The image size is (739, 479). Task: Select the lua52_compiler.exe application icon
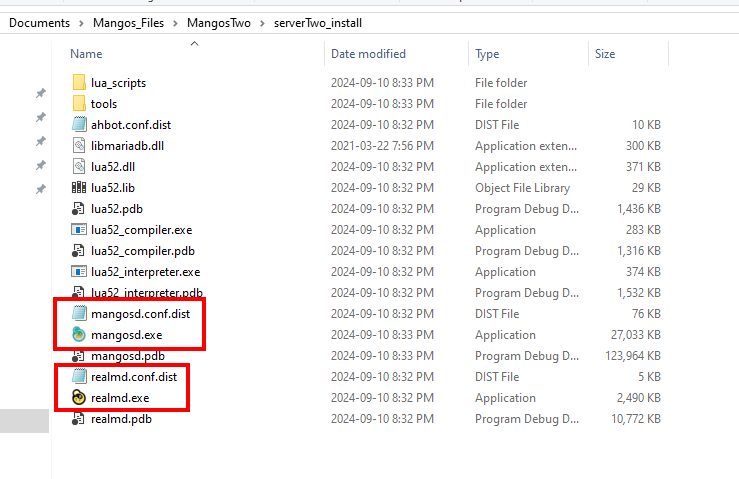click(x=79, y=230)
